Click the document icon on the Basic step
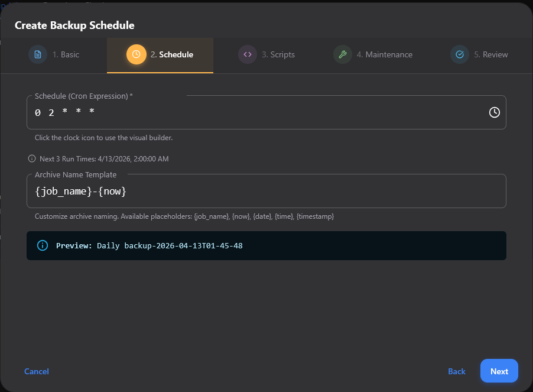Viewport: 533px width, 392px height. [x=37, y=54]
